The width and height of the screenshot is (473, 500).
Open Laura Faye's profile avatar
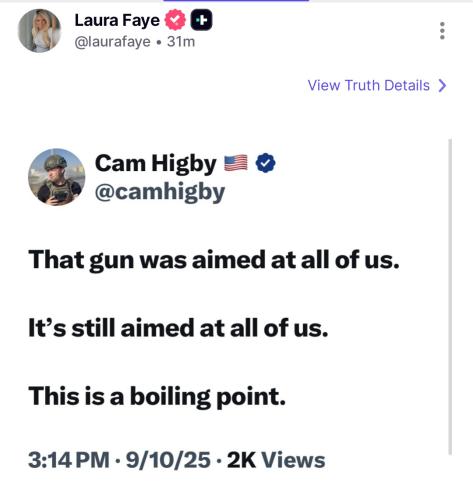39,31
